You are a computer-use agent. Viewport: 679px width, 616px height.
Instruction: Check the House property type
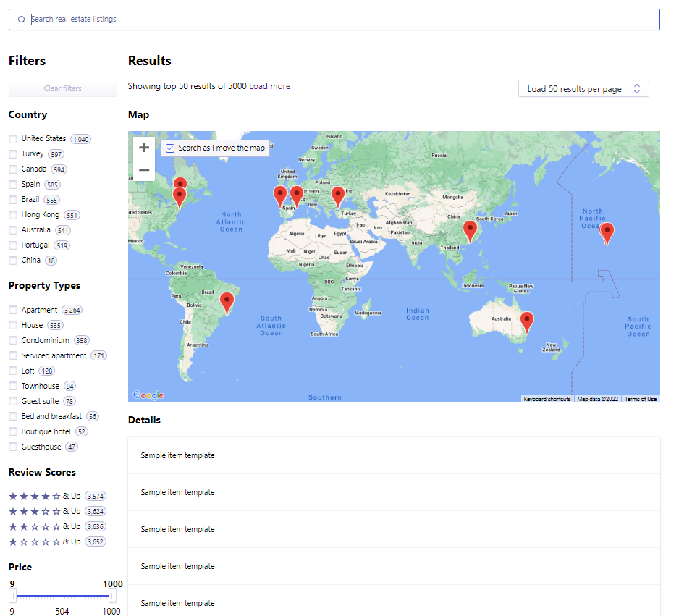click(13, 325)
